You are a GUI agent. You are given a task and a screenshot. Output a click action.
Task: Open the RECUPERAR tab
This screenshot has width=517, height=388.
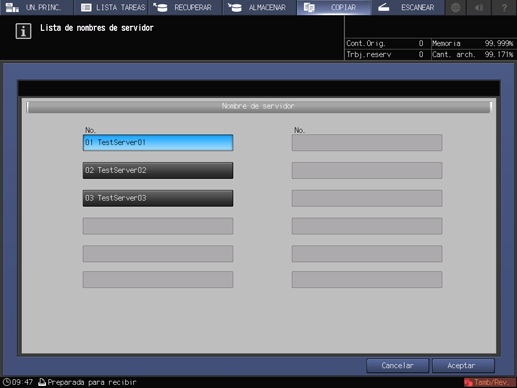[185, 7]
